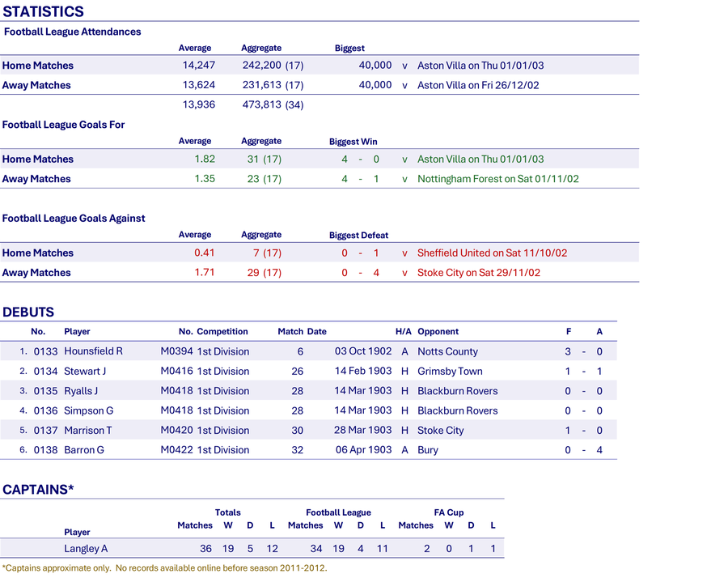Click the Competition column header in Debuts
The height and width of the screenshot is (578, 728).
pos(222,331)
